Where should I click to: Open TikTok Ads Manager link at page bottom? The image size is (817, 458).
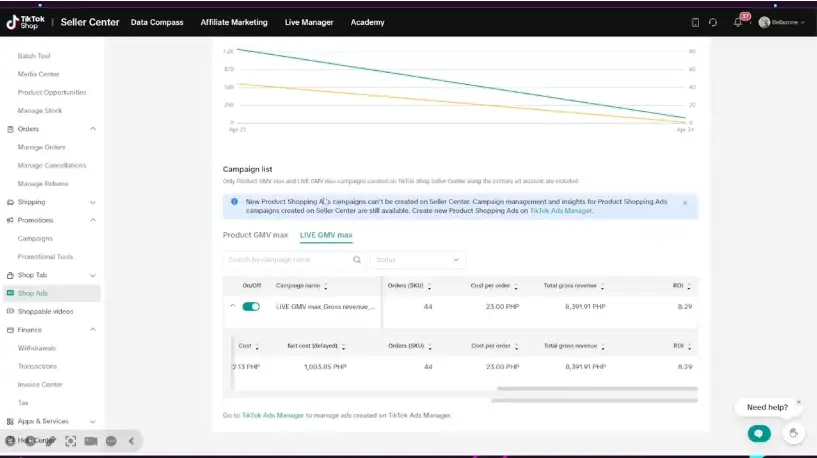pos(273,415)
